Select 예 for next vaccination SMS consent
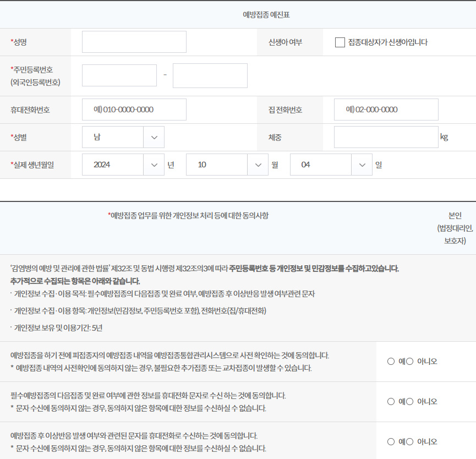Image resolution: width=476 pixels, height=459 pixels. point(391,401)
